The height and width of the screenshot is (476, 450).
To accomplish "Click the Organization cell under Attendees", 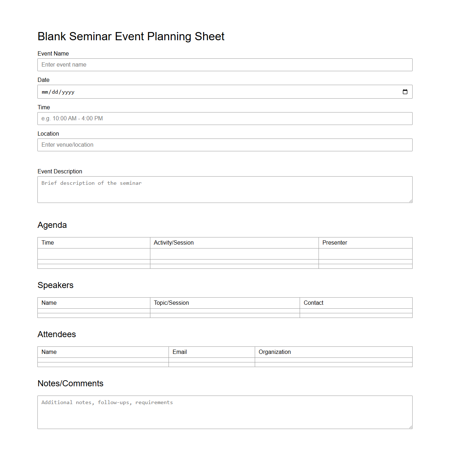I will click(333, 360).
